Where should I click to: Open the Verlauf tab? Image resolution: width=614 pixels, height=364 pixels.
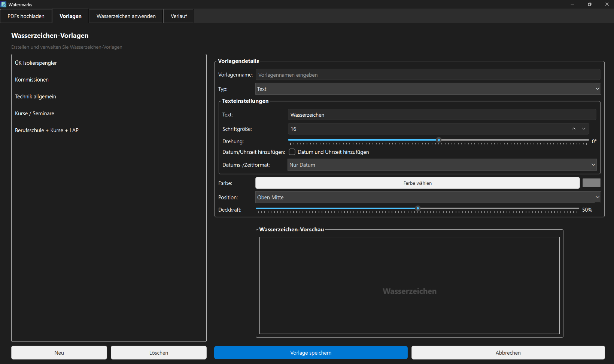point(179,16)
